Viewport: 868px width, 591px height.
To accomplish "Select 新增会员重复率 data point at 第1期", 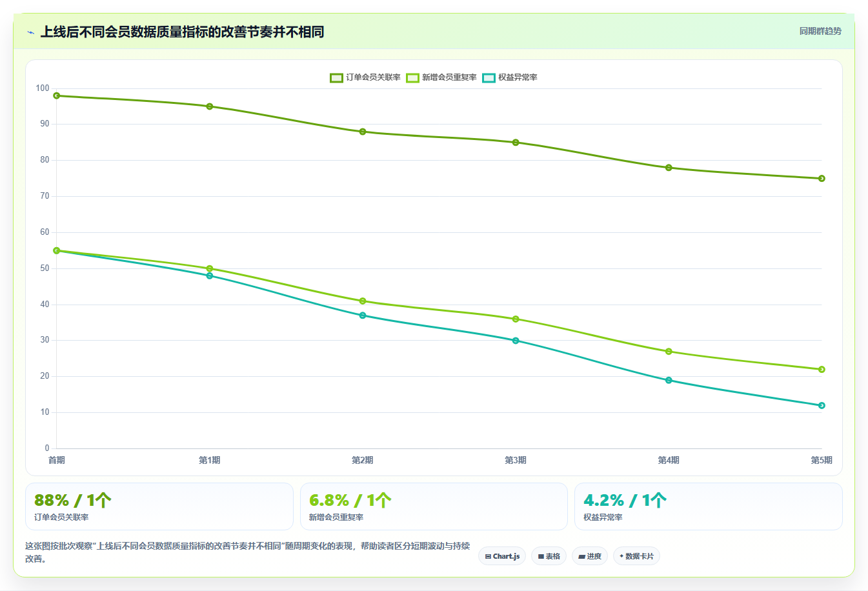I will [x=210, y=268].
